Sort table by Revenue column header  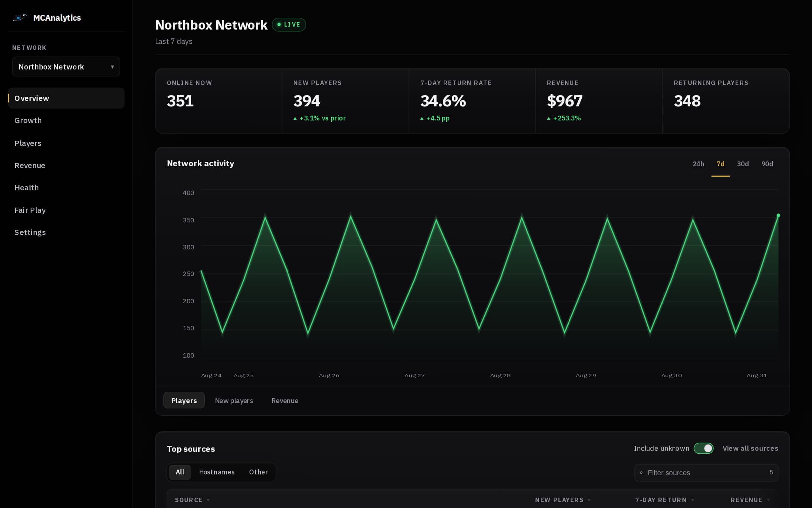(750, 500)
